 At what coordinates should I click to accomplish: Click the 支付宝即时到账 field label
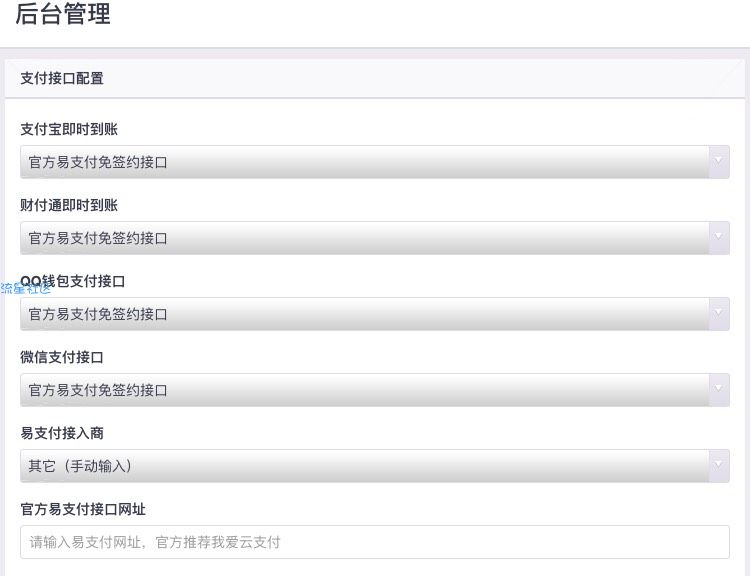tap(69, 129)
